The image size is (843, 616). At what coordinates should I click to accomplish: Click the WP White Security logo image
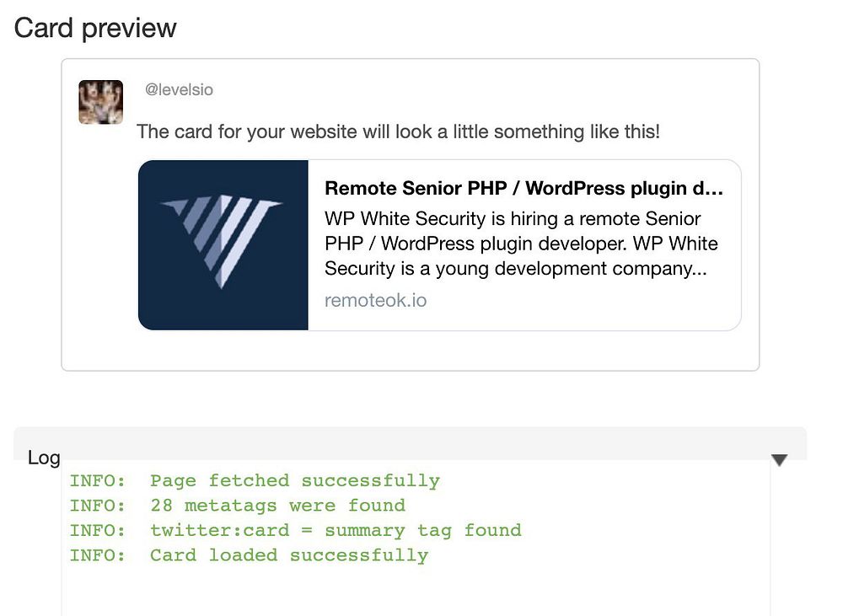pyautogui.click(x=223, y=244)
